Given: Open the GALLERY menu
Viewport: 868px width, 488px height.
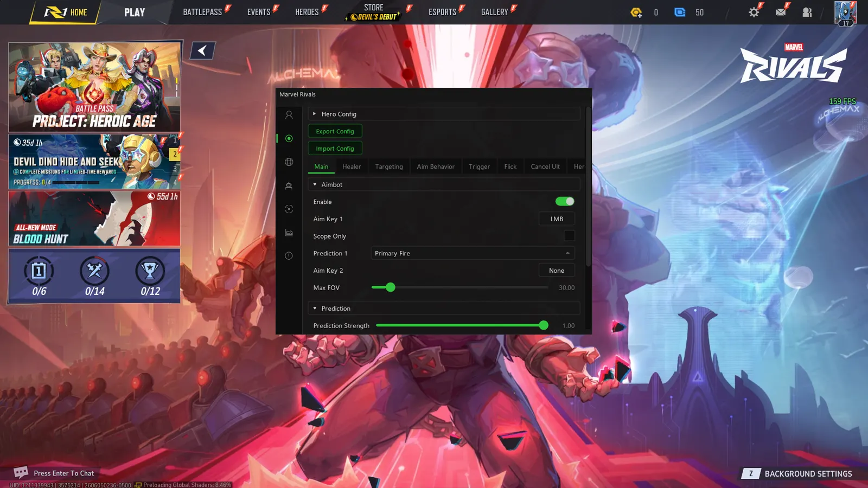Looking at the screenshot, I should [x=495, y=12].
